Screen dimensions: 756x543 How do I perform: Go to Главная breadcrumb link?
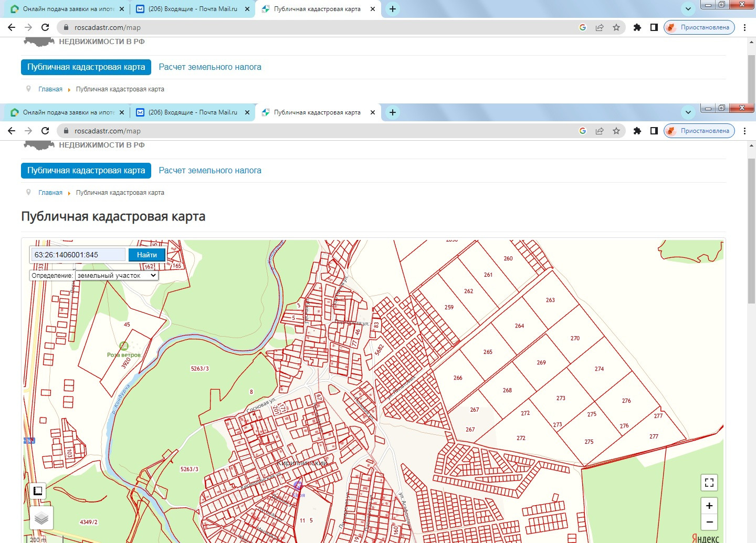50,193
